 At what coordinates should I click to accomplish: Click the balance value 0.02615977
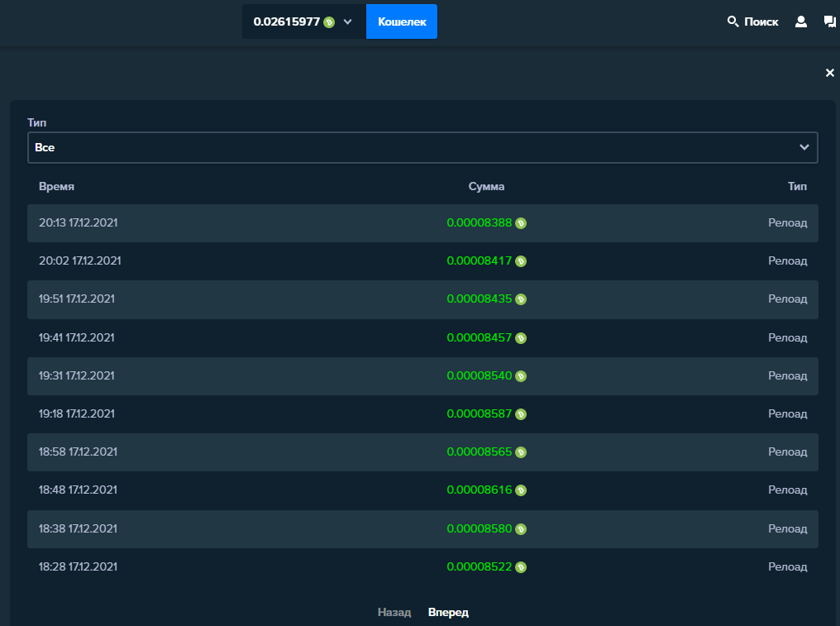(x=287, y=22)
